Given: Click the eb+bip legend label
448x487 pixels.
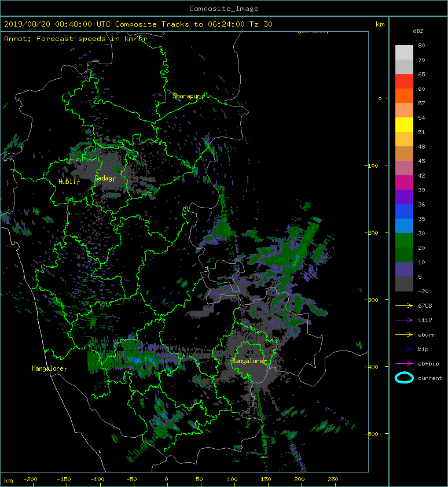Looking at the screenshot, I should [428, 363].
